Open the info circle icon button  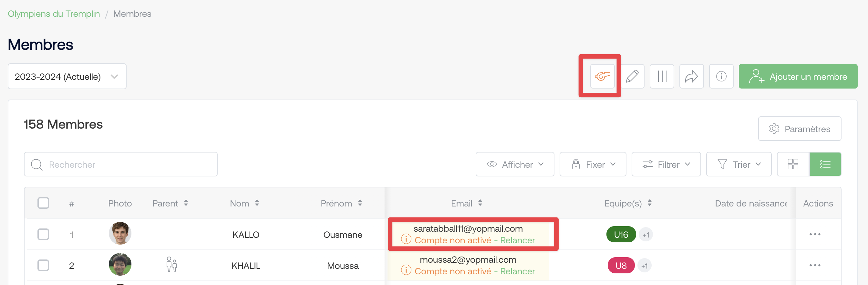721,76
